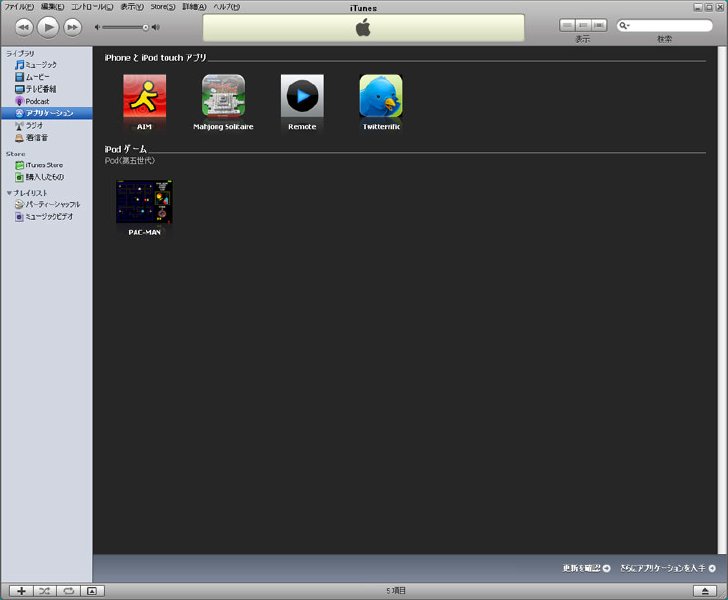Toggle repeat button at bottom
The height and width of the screenshot is (600, 728).
[69, 591]
